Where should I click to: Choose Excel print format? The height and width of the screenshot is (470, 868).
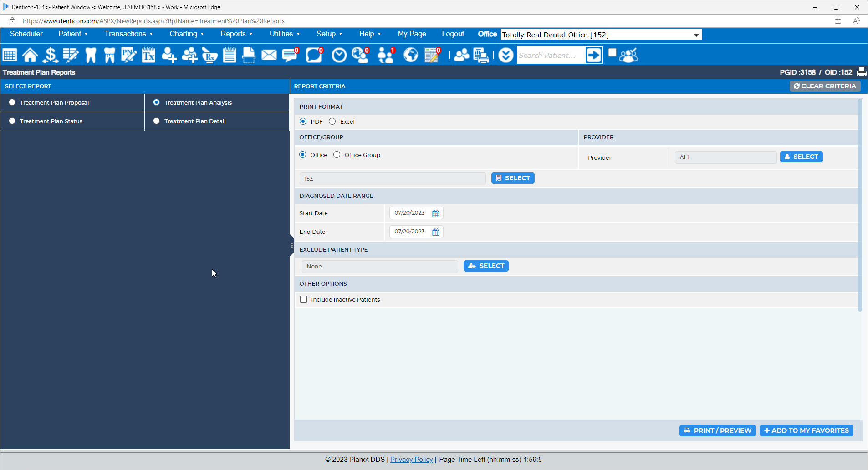[332, 121]
